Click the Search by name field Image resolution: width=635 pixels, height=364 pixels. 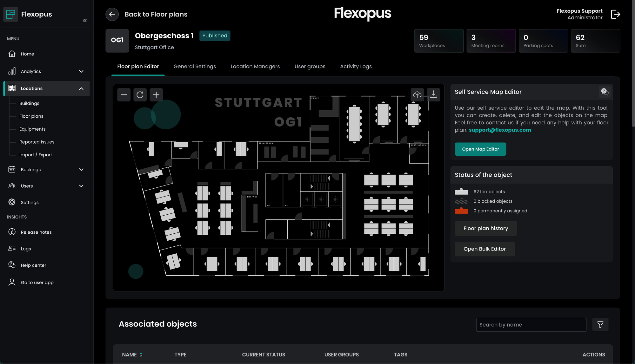531,325
